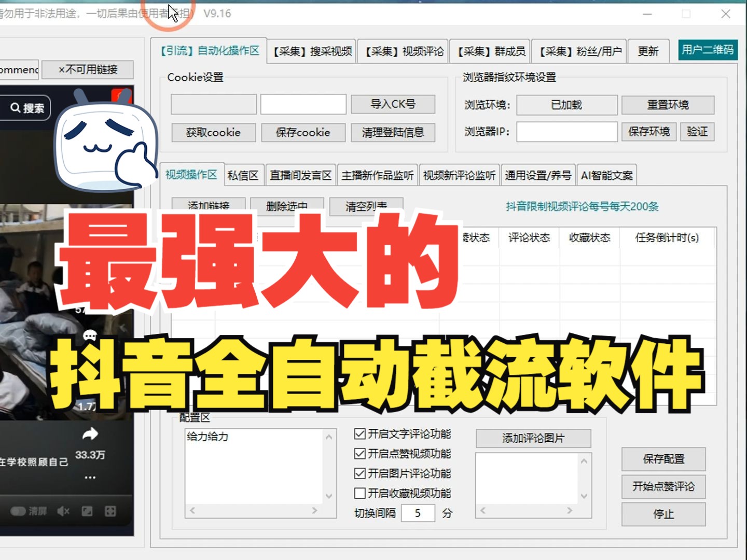The height and width of the screenshot is (560, 747).
Task: Select the 通用设置/养号 sub-tab
Action: pyautogui.click(x=538, y=175)
